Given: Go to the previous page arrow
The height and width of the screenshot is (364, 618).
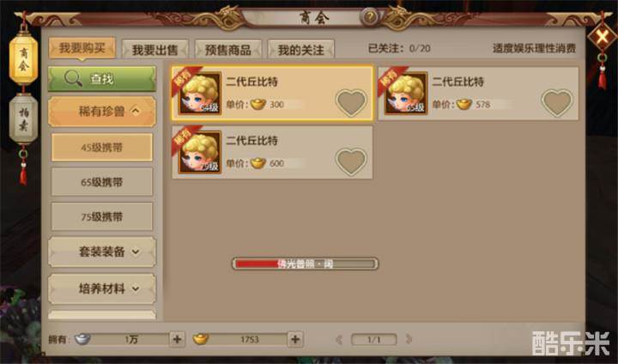Looking at the screenshot, I should 339,339.
